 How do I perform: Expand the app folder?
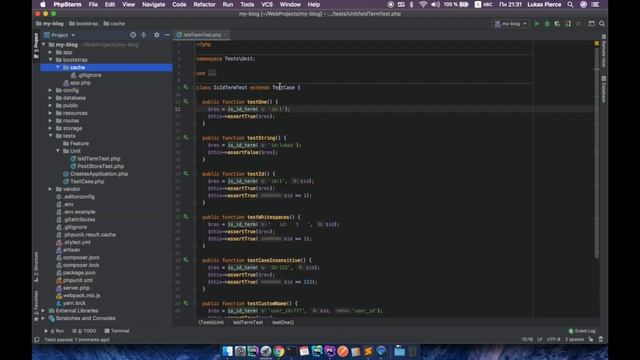pyautogui.click(x=51, y=52)
